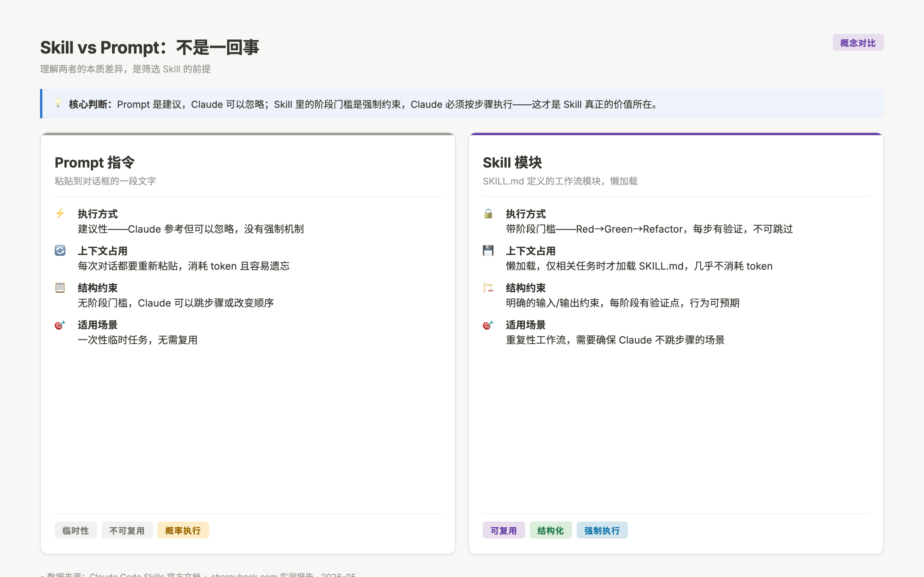Click the title Skill vs Prompt：不是一回事
Screen dimensions: 924x577
click(x=150, y=48)
